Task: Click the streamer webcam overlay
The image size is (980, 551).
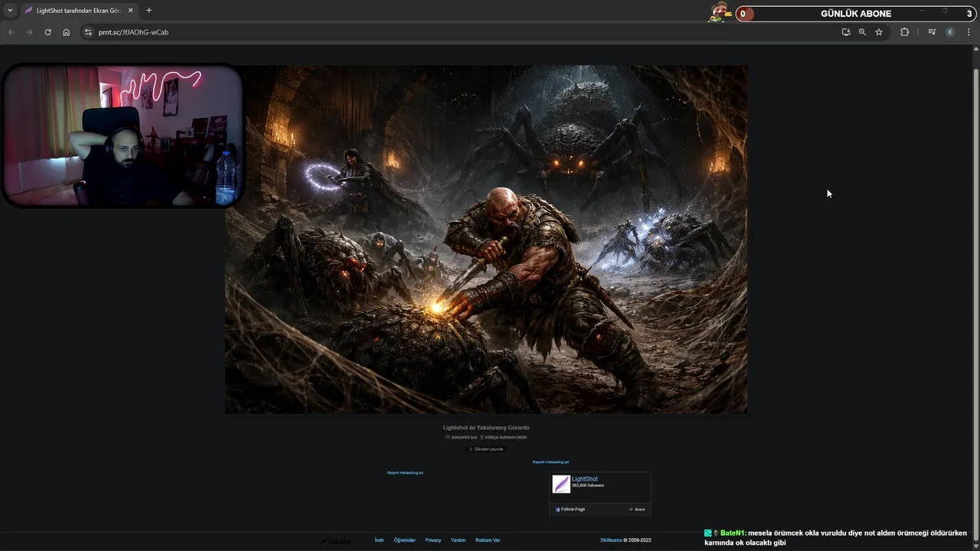Action: click(x=122, y=136)
